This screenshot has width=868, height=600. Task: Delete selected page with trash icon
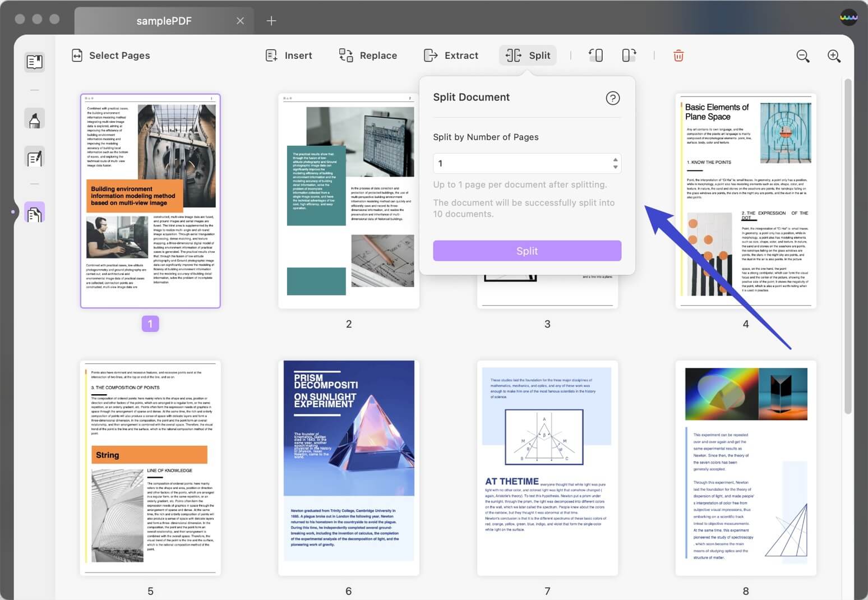[678, 56]
